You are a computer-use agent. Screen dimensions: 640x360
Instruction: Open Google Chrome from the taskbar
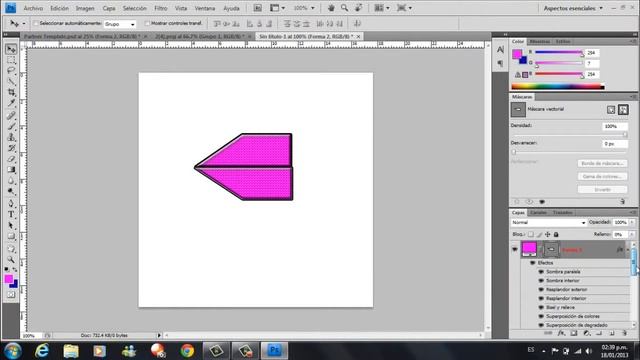187,351
